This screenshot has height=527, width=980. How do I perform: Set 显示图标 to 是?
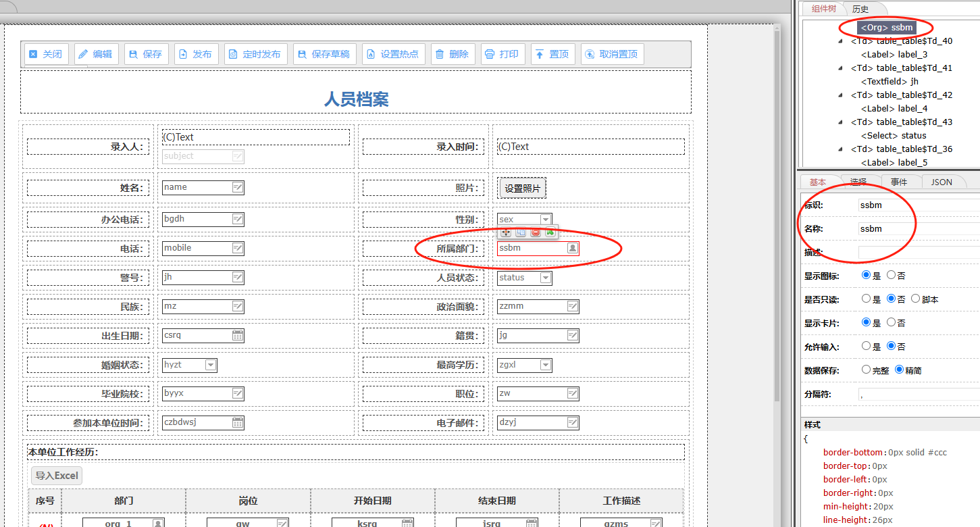click(x=866, y=276)
